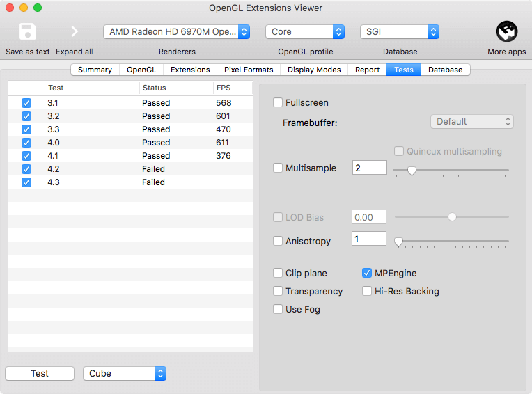
Task: Switch to the Display Modes tab
Action: point(314,70)
